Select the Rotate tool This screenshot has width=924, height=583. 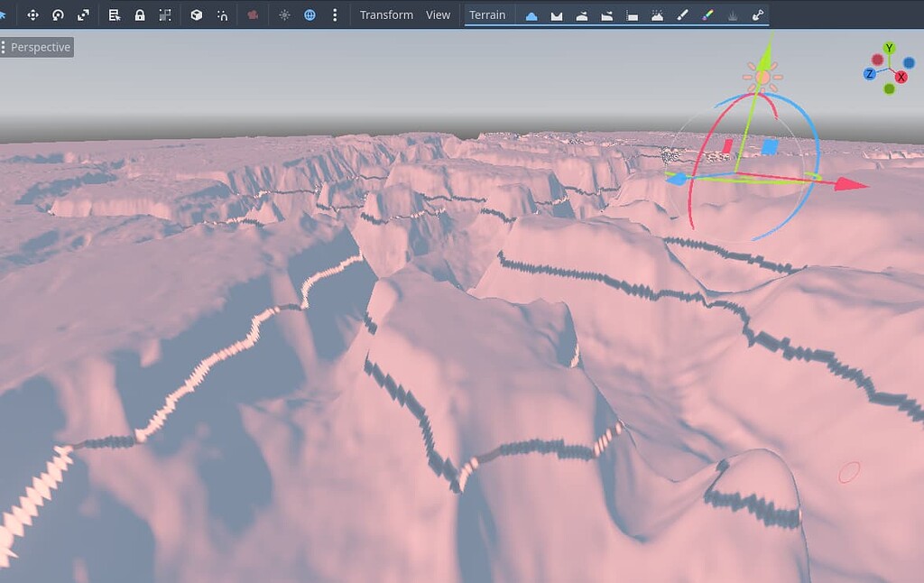(57, 14)
